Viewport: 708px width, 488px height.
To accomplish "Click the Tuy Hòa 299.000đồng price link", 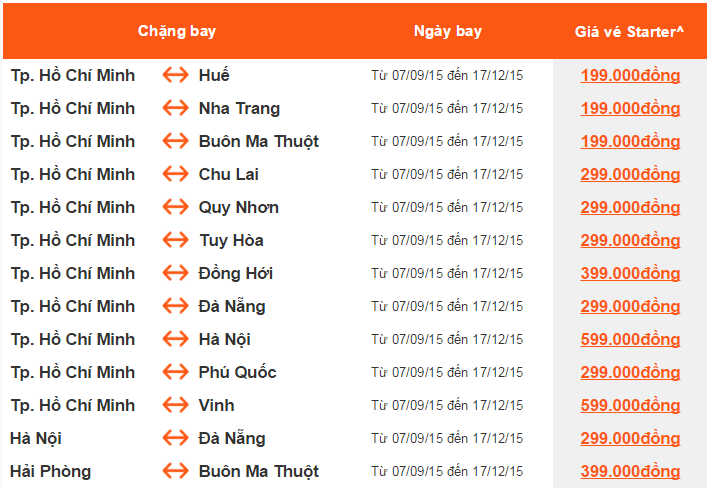I will [x=630, y=240].
